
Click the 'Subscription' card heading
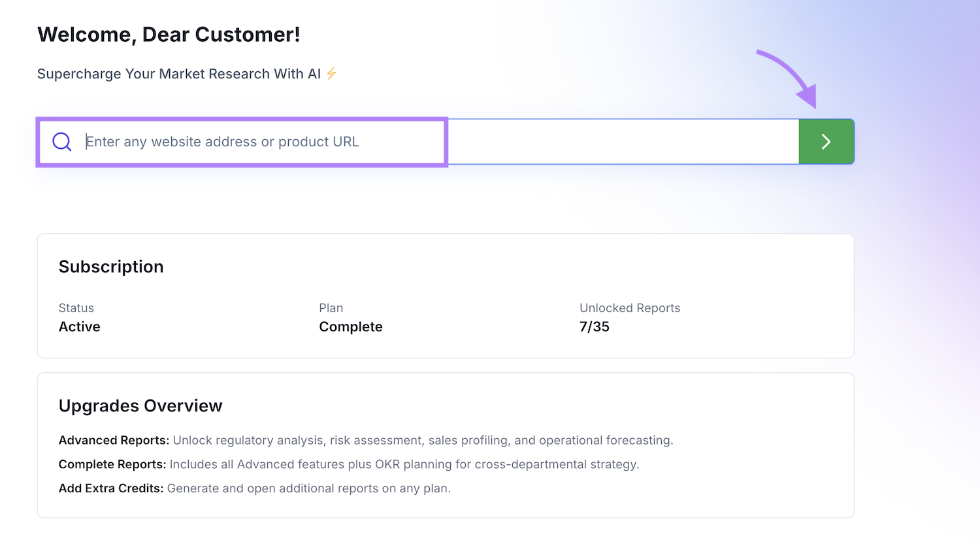(111, 267)
